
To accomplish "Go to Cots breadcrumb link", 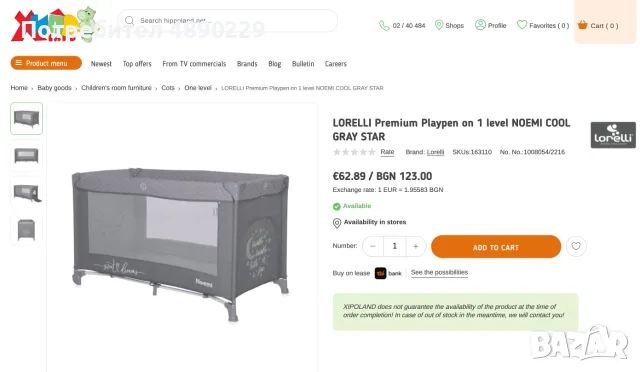I will pos(168,88).
